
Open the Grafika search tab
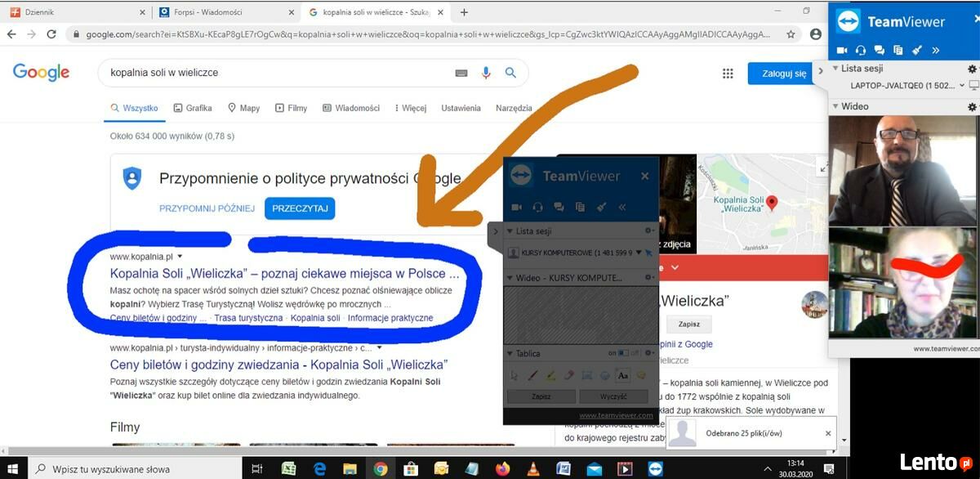coord(191,108)
